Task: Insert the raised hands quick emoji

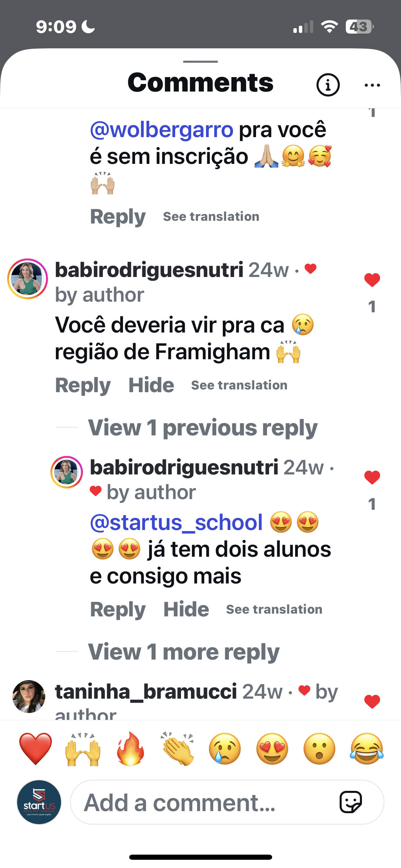Action: [x=83, y=749]
